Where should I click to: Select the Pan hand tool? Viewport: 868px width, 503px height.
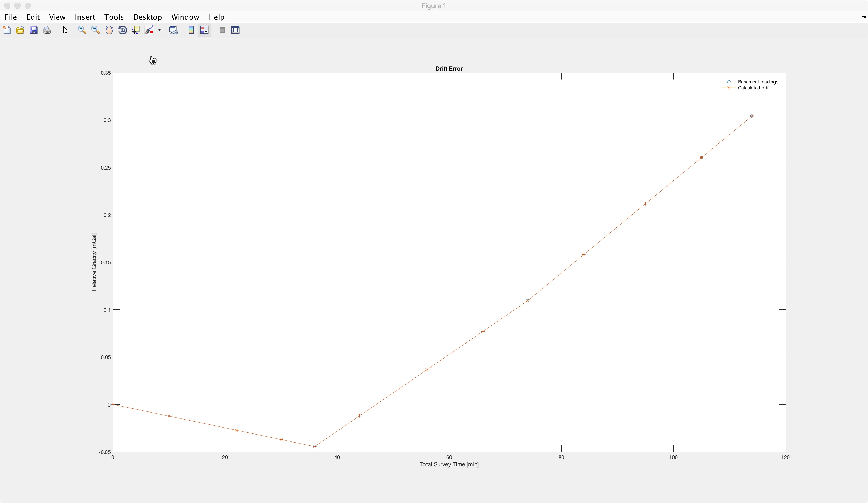point(109,30)
